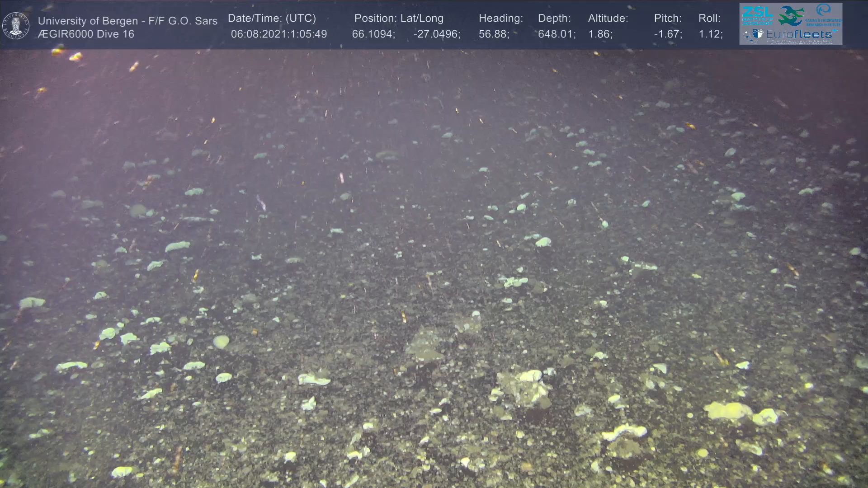Click the Heading value 56.88

493,34
